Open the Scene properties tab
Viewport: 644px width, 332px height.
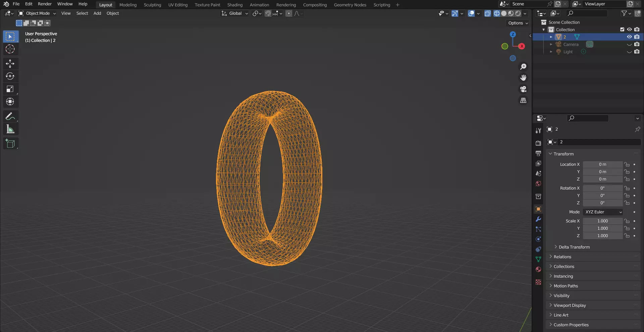(538, 174)
